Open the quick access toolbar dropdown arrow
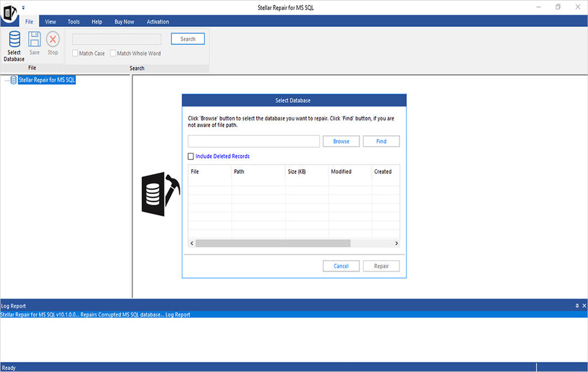The width and height of the screenshot is (588, 372). 23,6
